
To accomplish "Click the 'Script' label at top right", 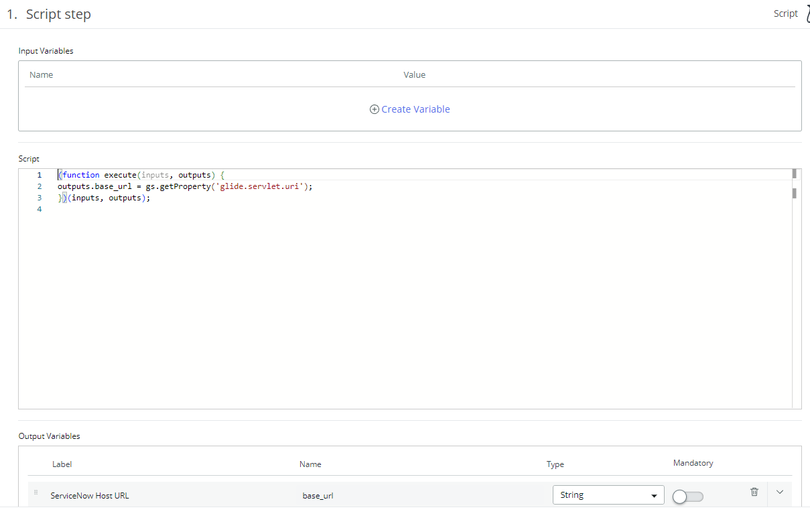I will point(785,13).
